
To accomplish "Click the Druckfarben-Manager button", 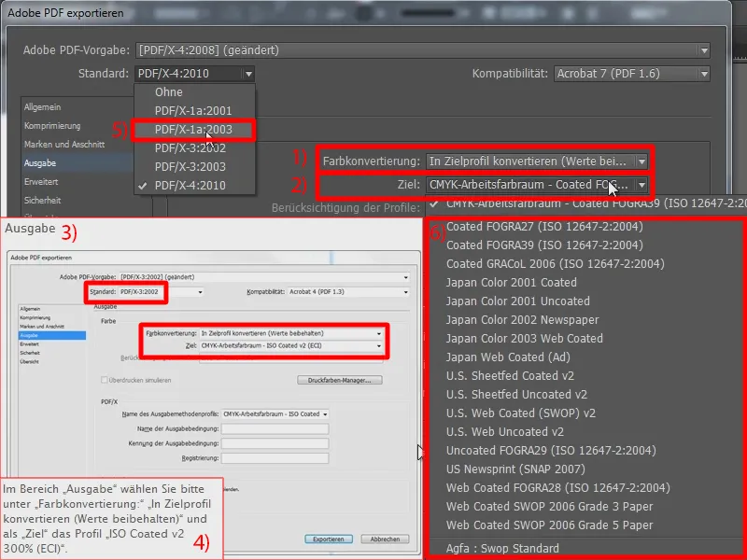I will pyautogui.click(x=340, y=380).
